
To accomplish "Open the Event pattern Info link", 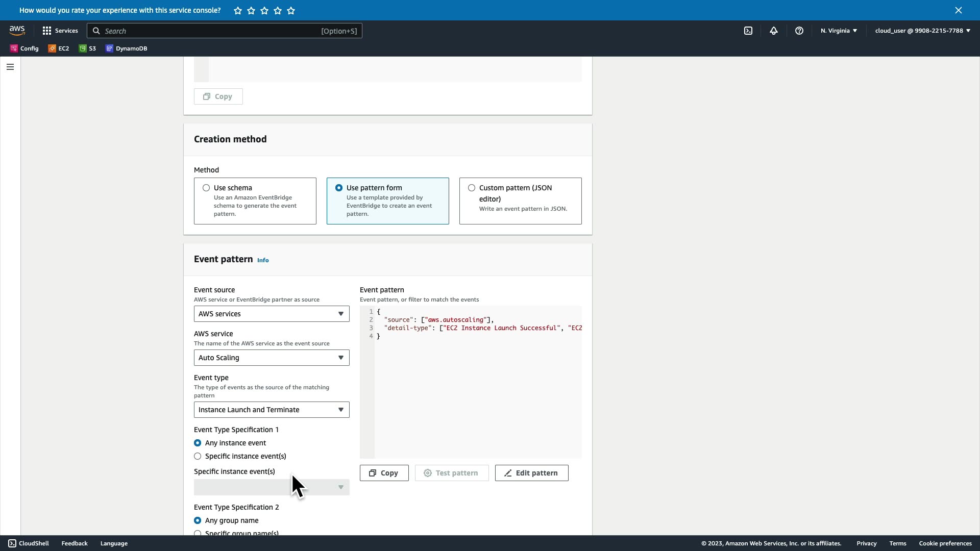I will coord(263,260).
